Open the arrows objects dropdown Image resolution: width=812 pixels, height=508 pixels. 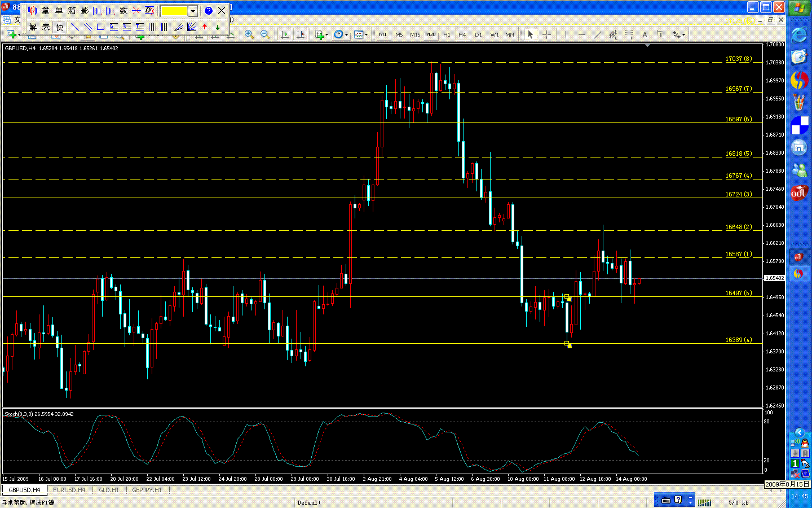coord(679,34)
